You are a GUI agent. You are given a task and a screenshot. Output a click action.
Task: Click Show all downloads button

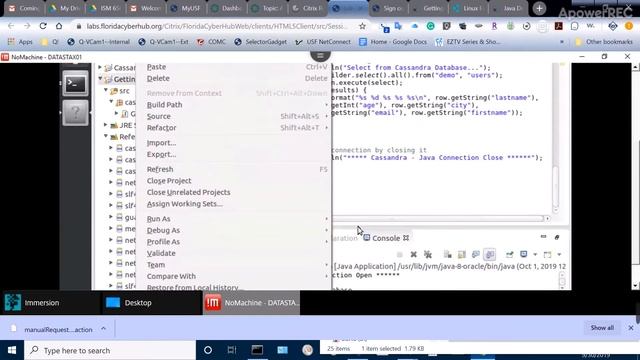click(602, 328)
